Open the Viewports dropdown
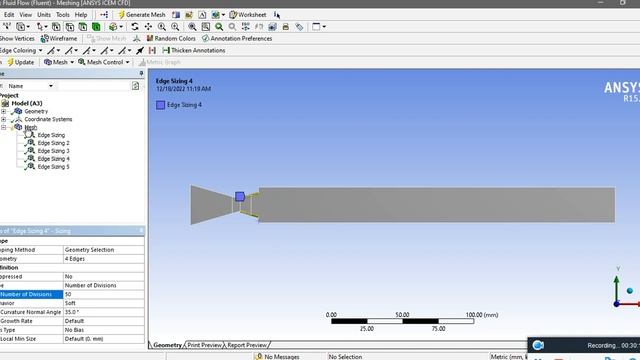This screenshot has height=360, width=640. point(319,27)
